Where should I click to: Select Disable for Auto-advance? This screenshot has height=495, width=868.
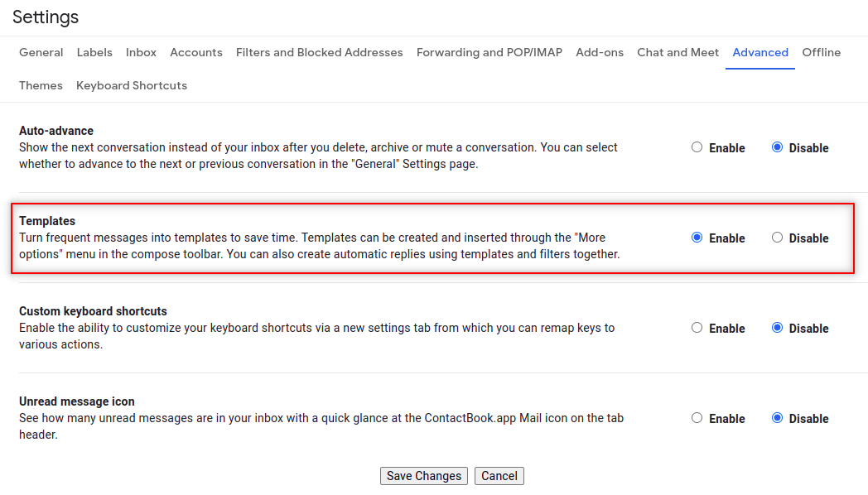777,147
